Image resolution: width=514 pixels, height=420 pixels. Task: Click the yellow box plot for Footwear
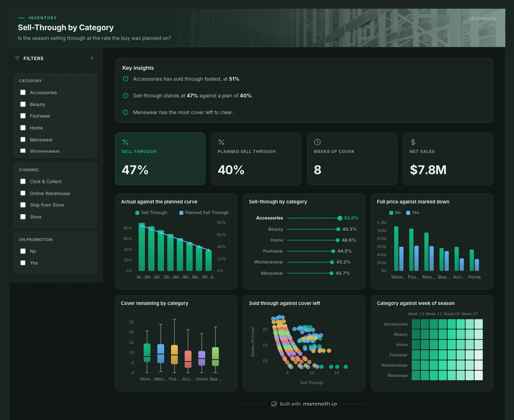coord(174,354)
